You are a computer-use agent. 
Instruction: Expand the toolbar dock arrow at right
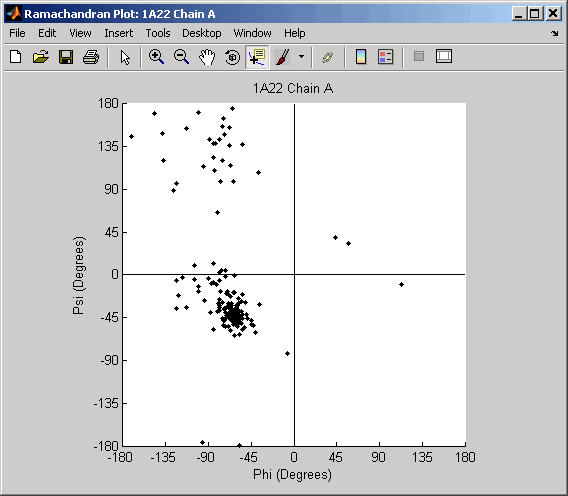coord(555,33)
